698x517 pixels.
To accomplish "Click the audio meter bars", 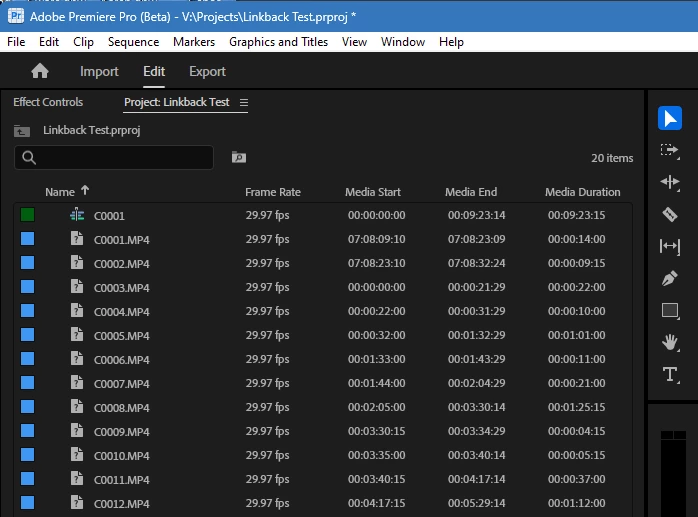I will coord(673,473).
